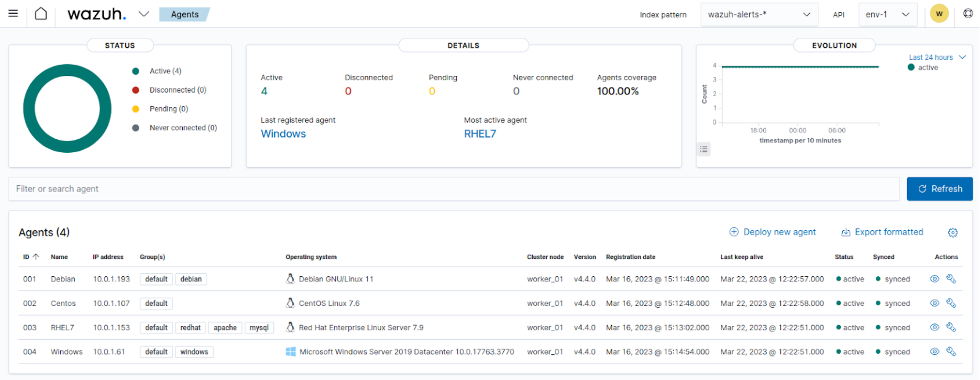The width and height of the screenshot is (980, 380).
Task: Open Debian agent configuration wrench icon
Action: [x=951, y=279]
